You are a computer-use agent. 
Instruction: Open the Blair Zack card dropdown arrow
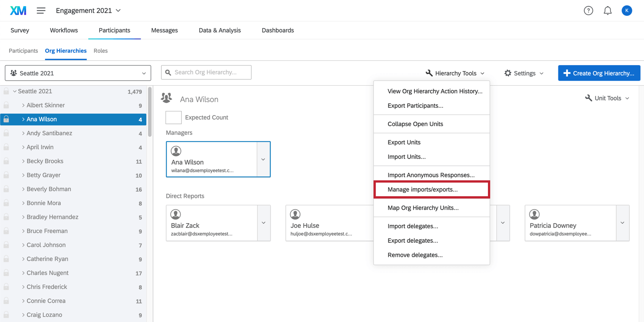point(264,223)
